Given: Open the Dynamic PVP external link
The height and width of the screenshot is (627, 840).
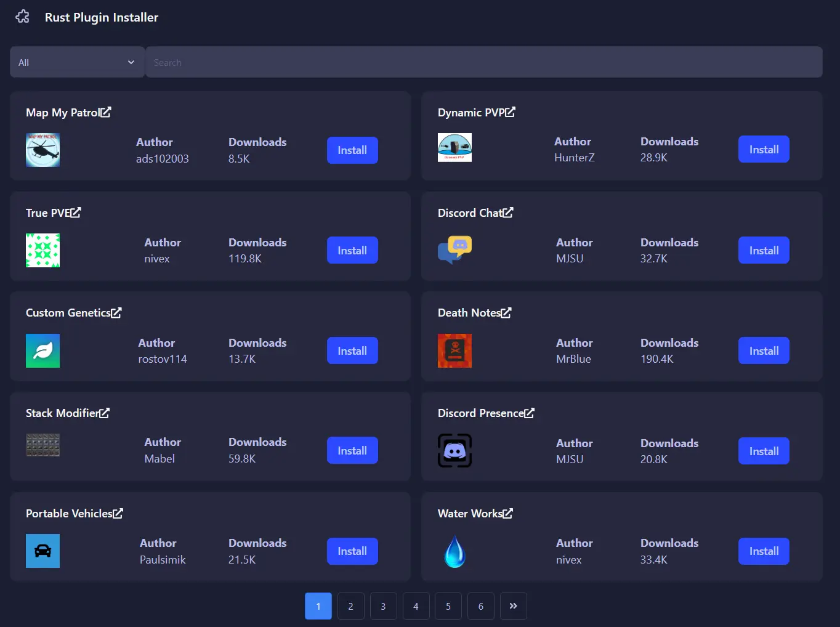Looking at the screenshot, I should [x=511, y=111].
